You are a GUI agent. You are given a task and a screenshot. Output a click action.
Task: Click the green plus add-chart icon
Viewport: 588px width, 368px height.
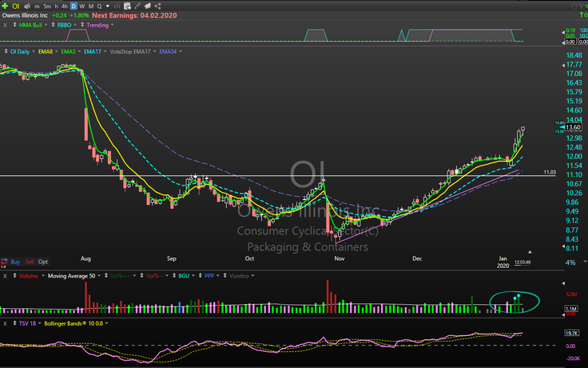tap(5, 6)
